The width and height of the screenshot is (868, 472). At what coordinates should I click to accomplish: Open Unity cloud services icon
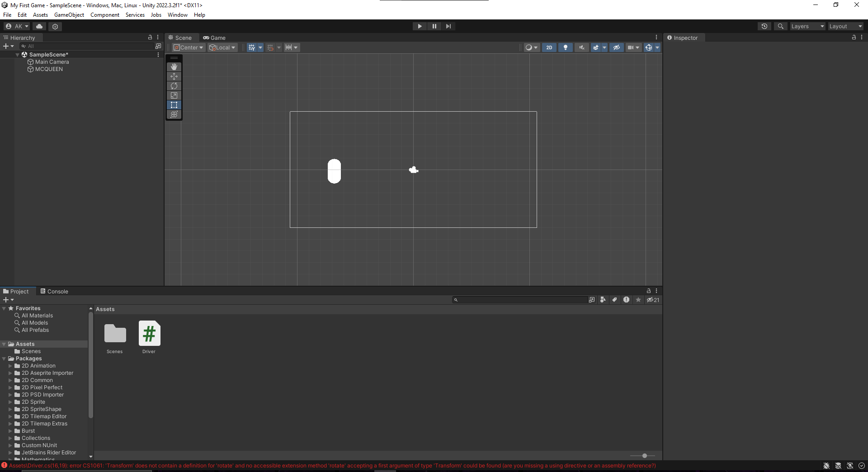pyautogui.click(x=39, y=26)
